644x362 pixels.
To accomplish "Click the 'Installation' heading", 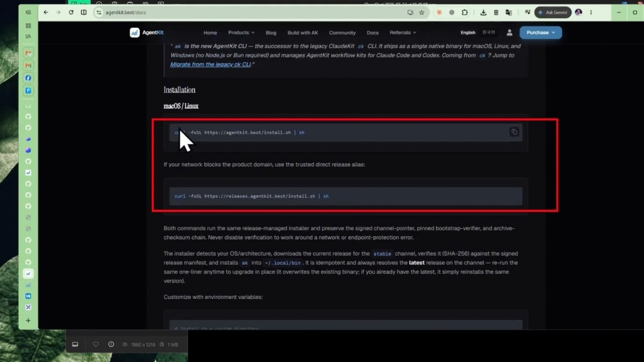I will 179,90.
